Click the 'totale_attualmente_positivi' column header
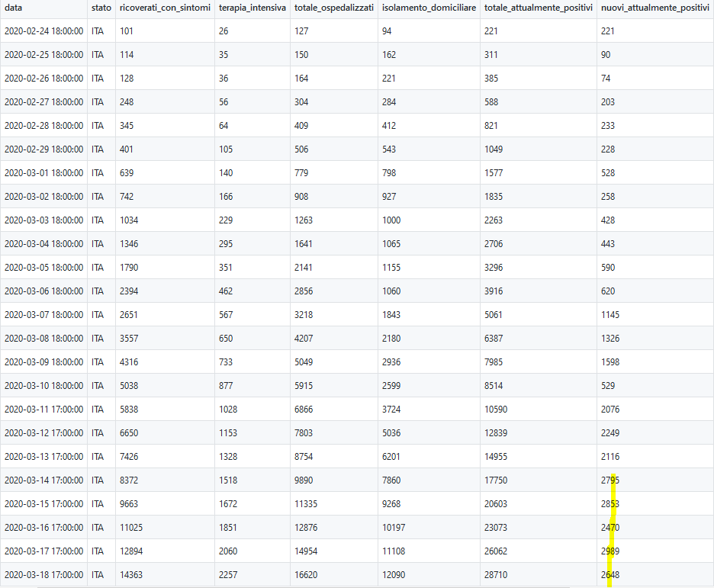 point(539,8)
